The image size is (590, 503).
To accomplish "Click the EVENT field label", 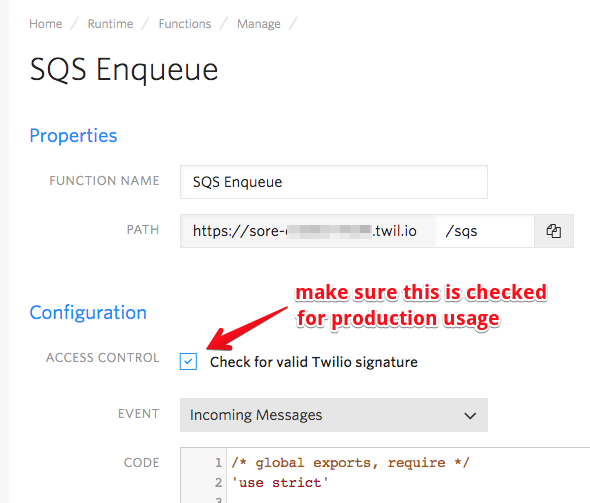I will 138,414.
